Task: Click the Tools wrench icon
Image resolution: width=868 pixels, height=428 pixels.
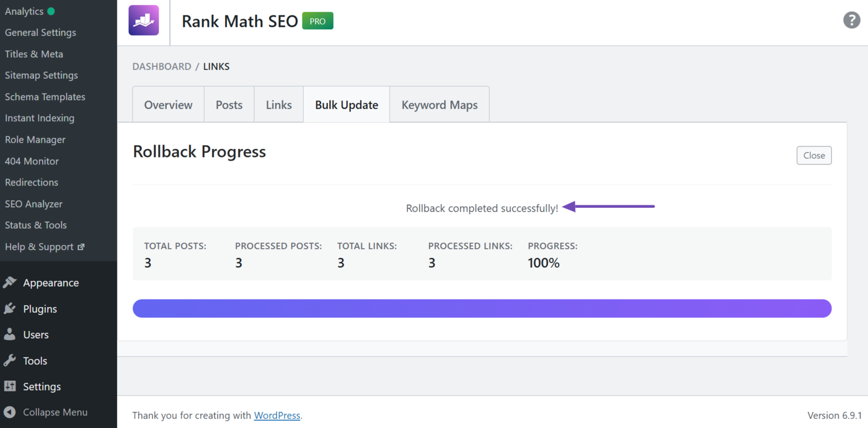Action: pyautogui.click(x=10, y=361)
